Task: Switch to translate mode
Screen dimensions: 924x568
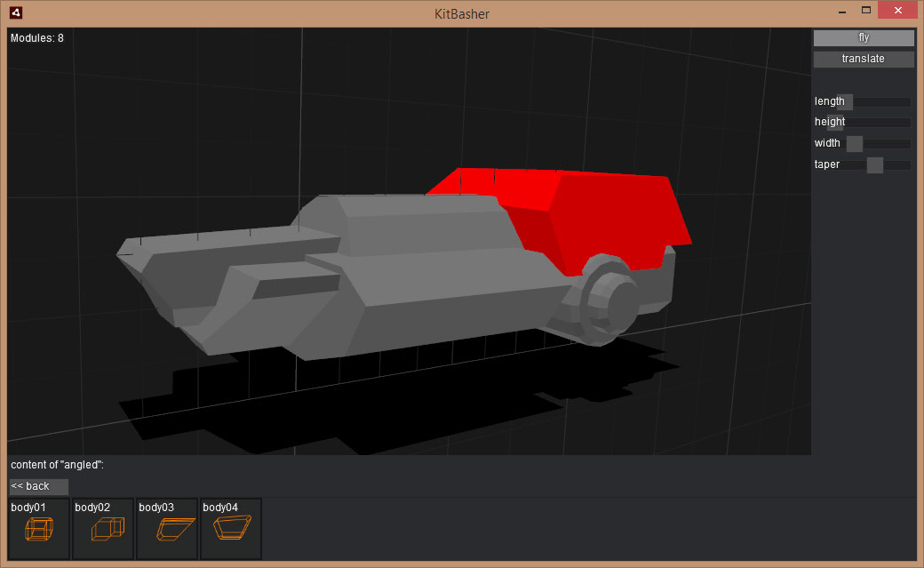Action: (863, 59)
